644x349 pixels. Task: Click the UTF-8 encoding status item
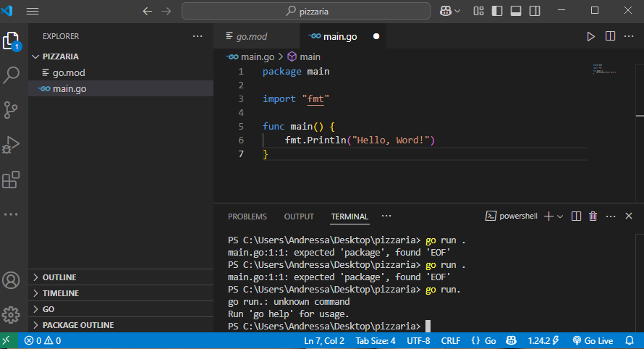click(418, 340)
